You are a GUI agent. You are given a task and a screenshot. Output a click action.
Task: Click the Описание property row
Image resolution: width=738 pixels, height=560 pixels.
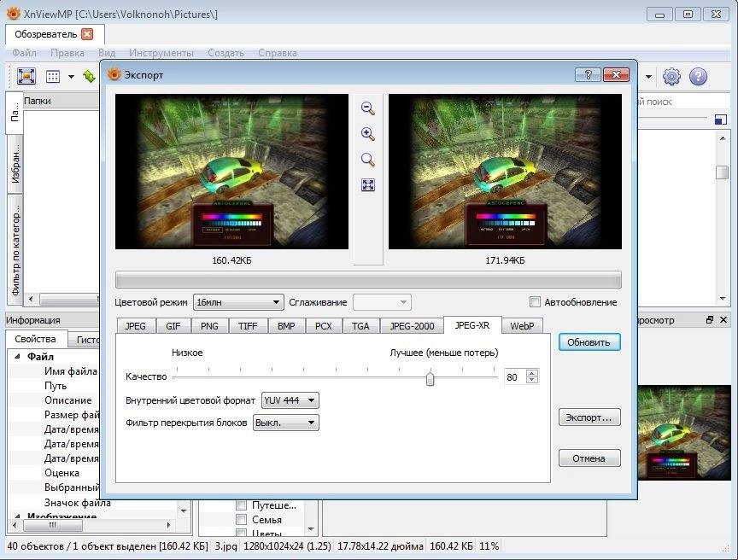67,400
